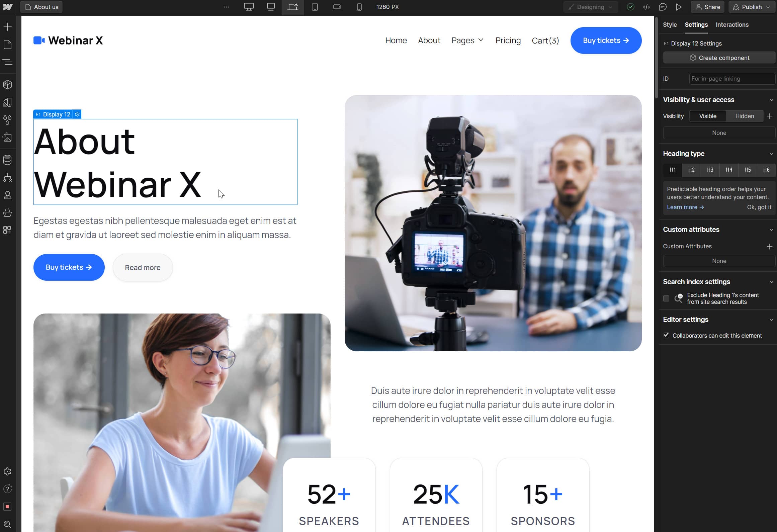The height and width of the screenshot is (532, 777).
Task: Open the Add elements panel
Action: [7, 27]
